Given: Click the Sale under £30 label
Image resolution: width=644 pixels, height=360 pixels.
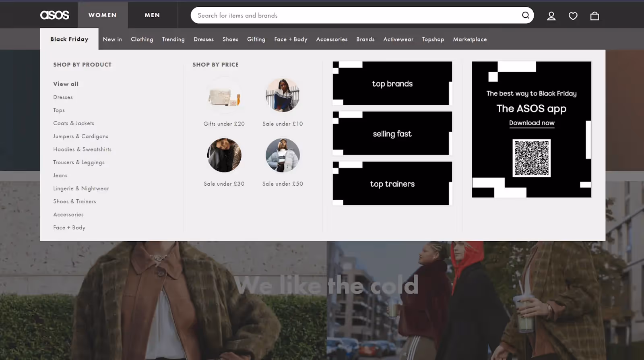Looking at the screenshot, I should pos(224,184).
